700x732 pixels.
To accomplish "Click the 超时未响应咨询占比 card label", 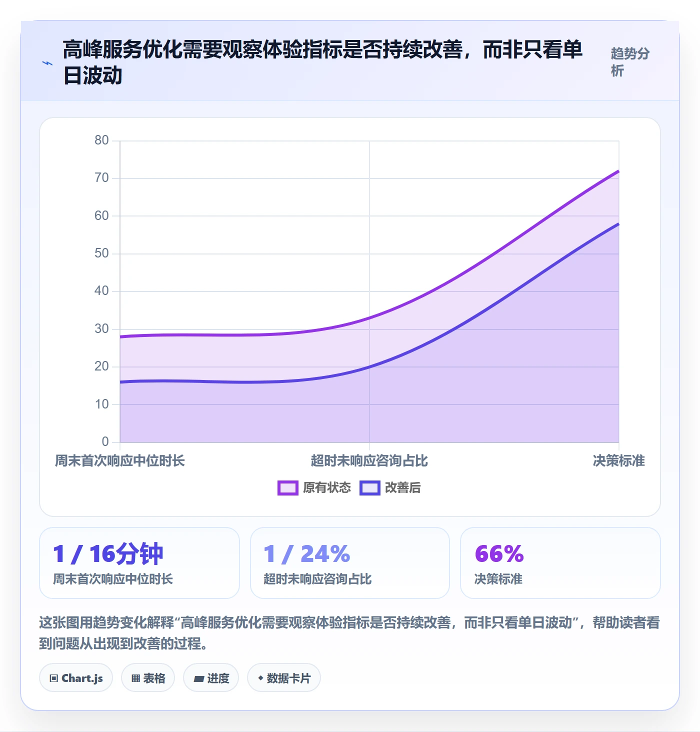I will 317,579.
